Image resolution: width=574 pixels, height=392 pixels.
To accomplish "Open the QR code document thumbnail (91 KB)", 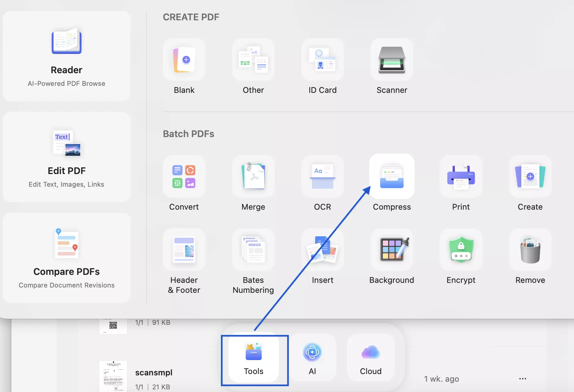I will (113, 326).
